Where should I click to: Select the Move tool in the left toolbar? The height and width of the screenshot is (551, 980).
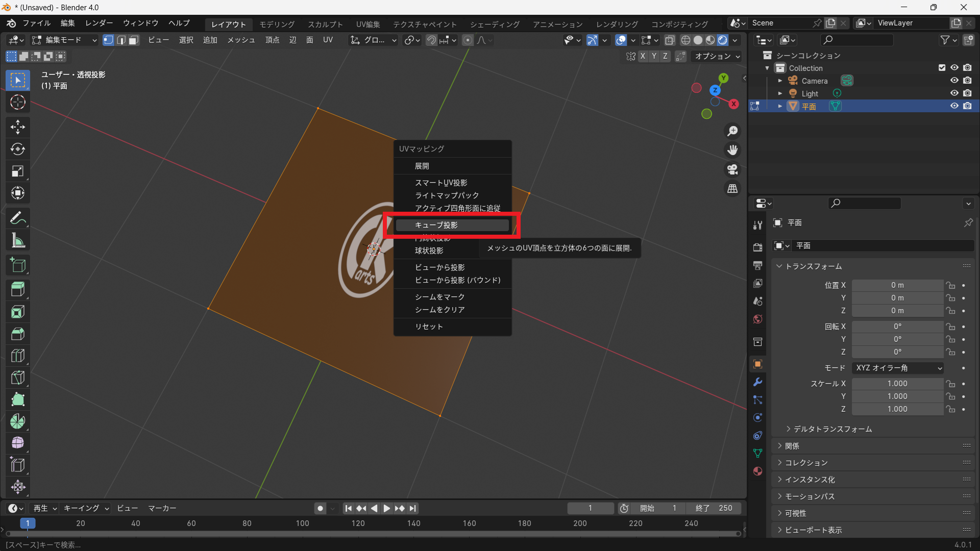point(17,127)
